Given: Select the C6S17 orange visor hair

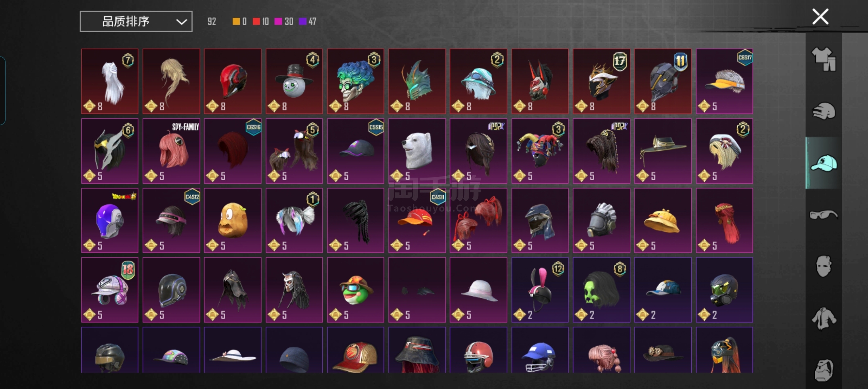Looking at the screenshot, I should (x=724, y=81).
